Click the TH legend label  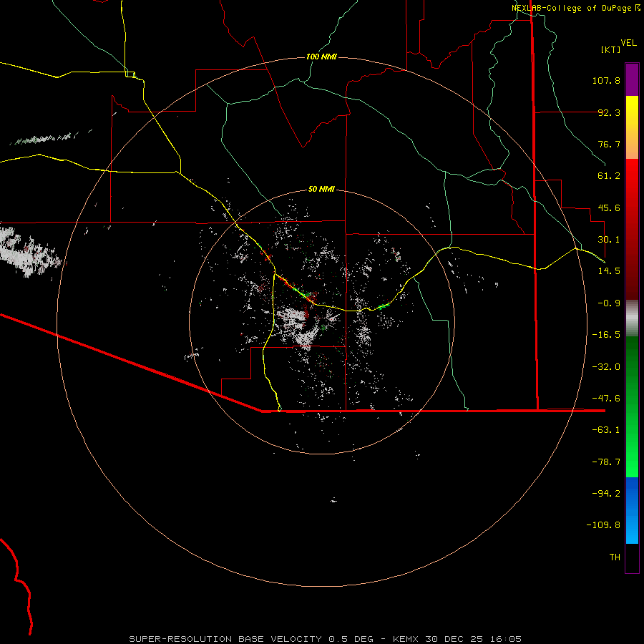(x=615, y=557)
